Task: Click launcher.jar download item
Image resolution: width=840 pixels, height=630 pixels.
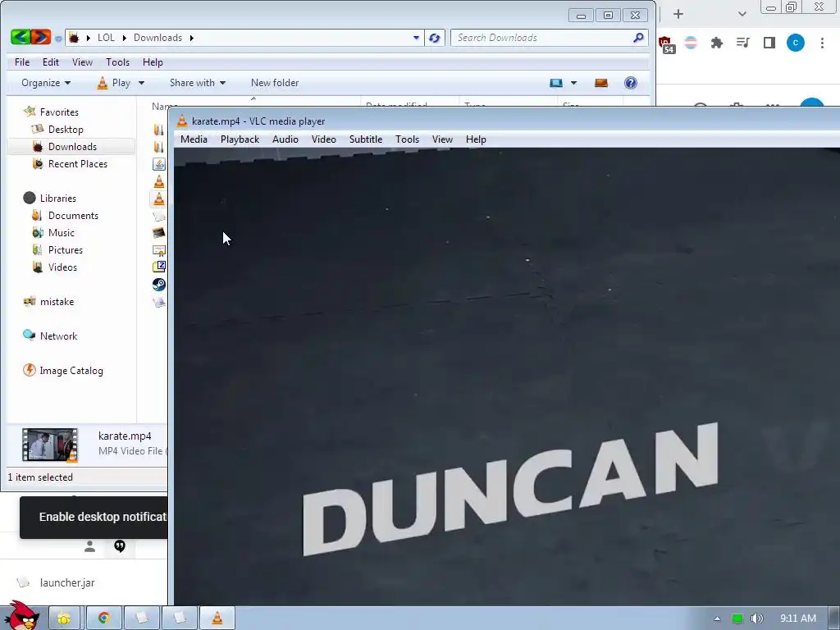Action: [67, 582]
